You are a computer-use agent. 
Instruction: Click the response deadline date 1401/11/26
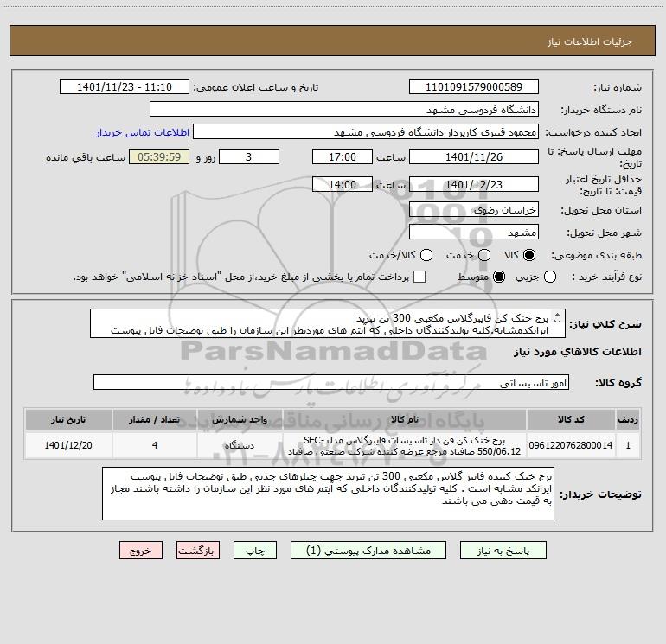click(474, 156)
